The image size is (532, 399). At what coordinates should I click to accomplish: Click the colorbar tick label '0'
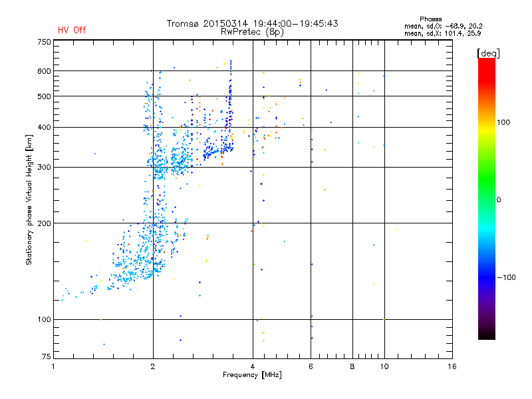(x=498, y=200)
